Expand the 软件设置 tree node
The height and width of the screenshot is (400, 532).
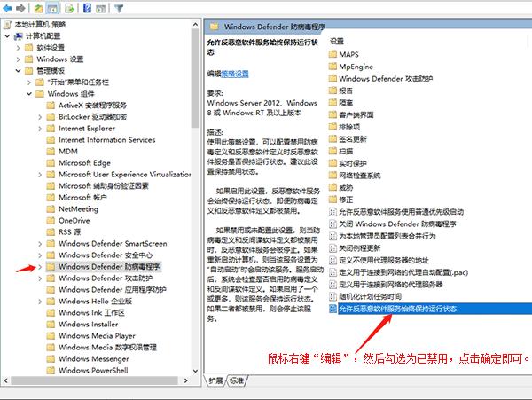[18, 48]
